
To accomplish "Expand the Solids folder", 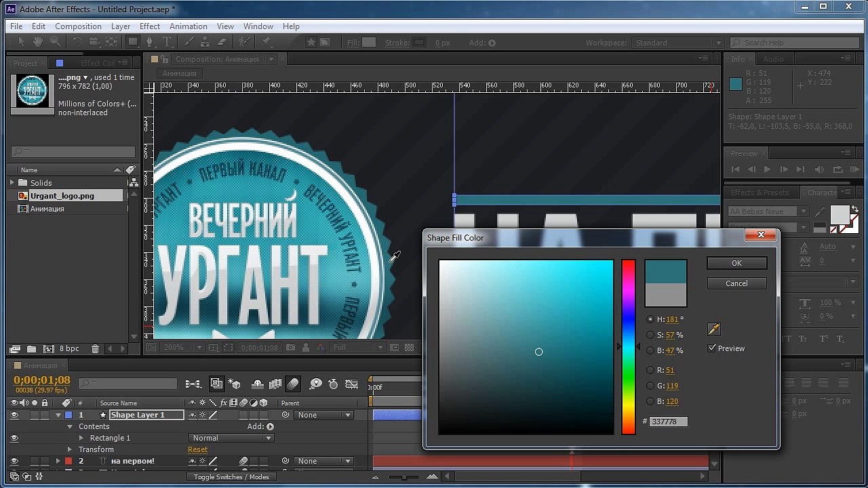I will [x=12, y=183].
